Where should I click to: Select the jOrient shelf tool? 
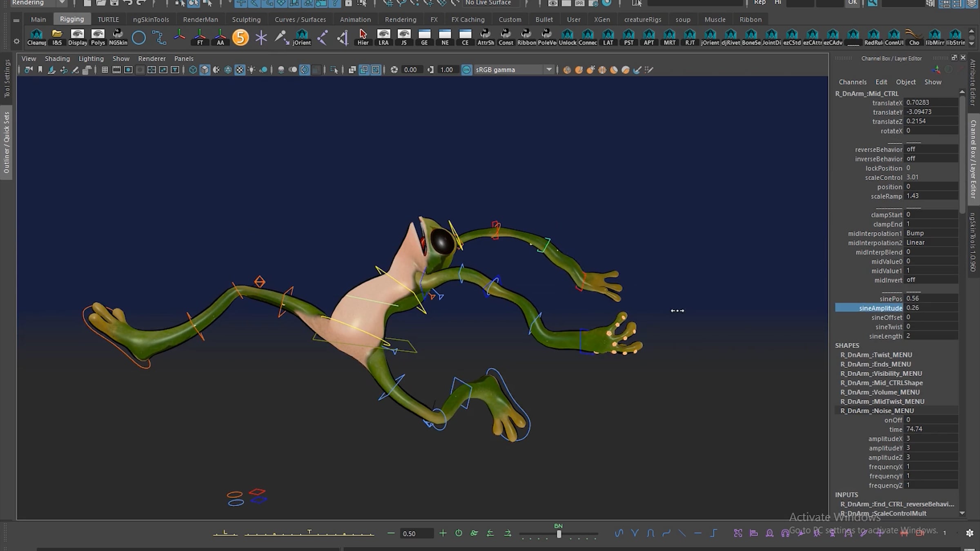point(302,37)
